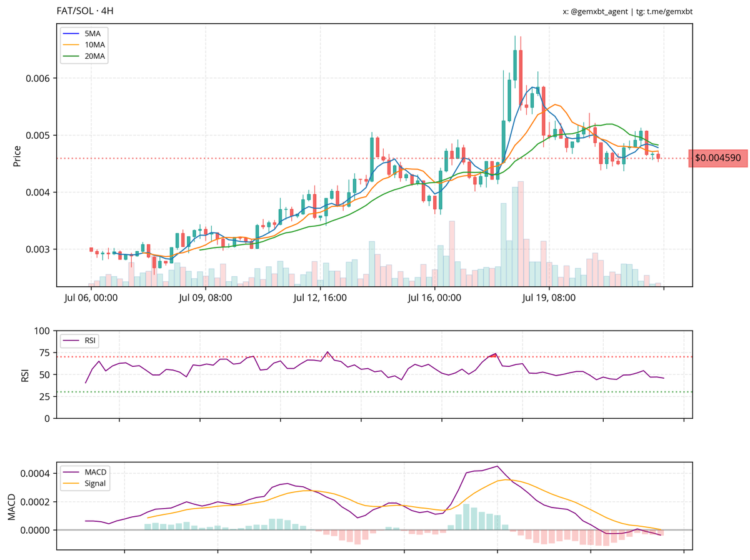750x560 pixels.
Task: Click the 0.0000 MACD axis tick
Action: tap(36, 530)
